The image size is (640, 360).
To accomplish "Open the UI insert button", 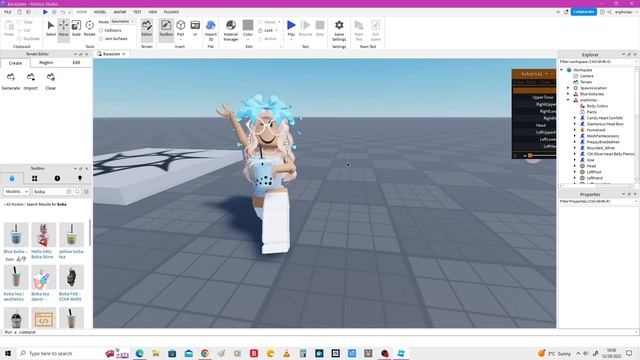I will click(x=195, y=29).
